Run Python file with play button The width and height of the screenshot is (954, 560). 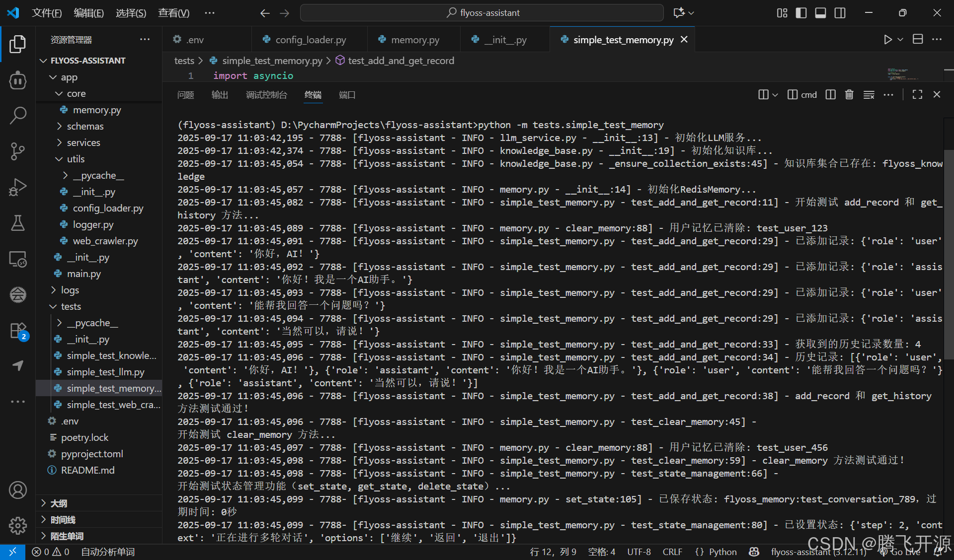coord(887,40)
